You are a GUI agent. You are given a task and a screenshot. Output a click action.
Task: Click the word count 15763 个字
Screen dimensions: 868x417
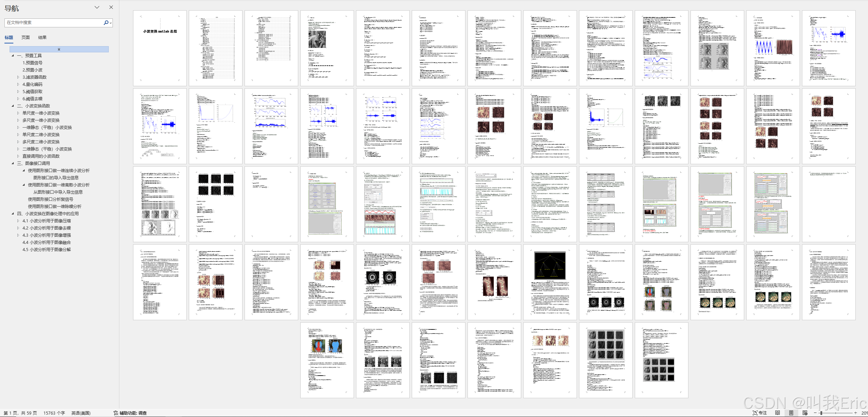point(54,413)
